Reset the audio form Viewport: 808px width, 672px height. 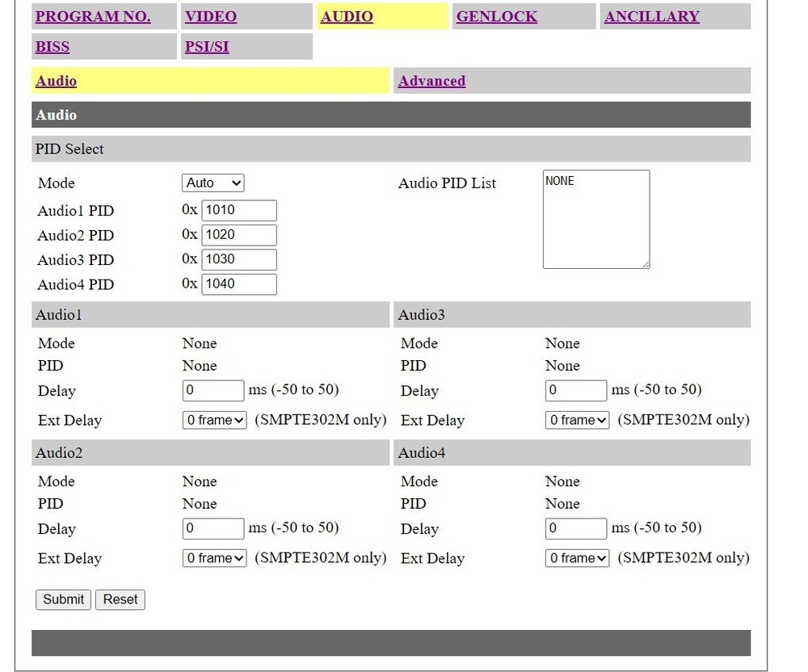coord(120,599)
